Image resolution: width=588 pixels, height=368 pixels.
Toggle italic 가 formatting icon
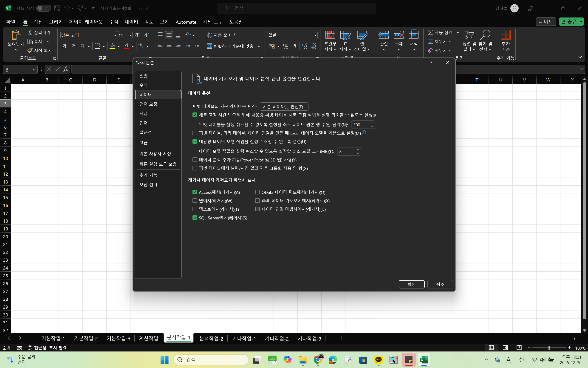(74, 46)
